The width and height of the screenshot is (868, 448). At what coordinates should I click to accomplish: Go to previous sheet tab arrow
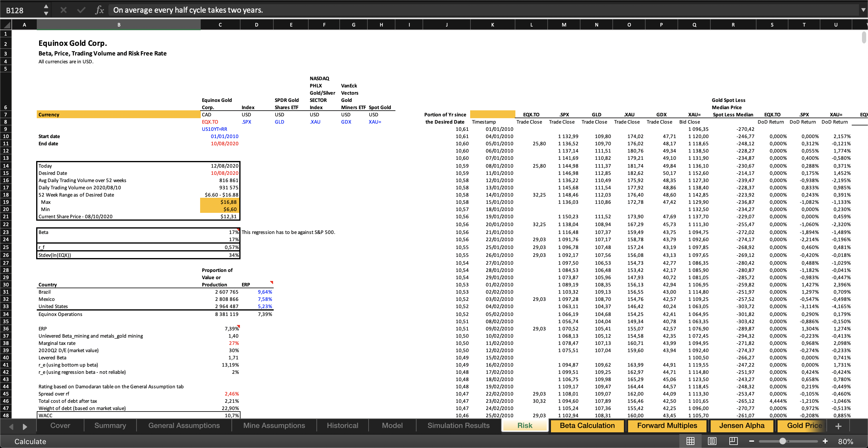11,426
